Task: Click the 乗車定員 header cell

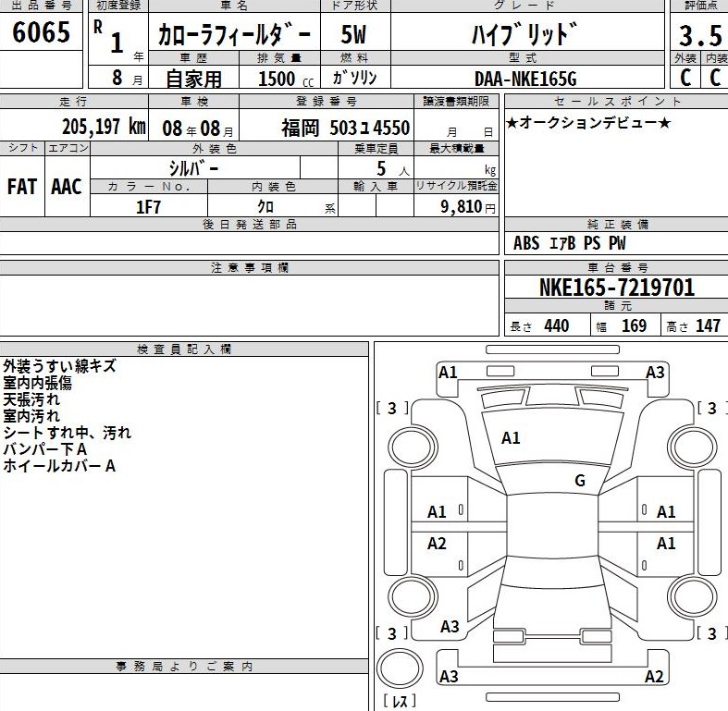Action: click(x=376, y=149)
